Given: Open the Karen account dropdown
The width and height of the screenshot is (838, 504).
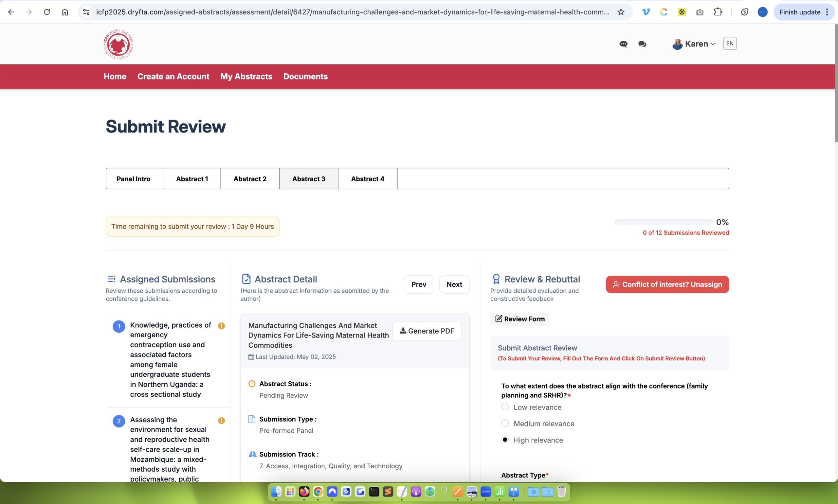Looking at the screenshot, I should pos(694,44).
